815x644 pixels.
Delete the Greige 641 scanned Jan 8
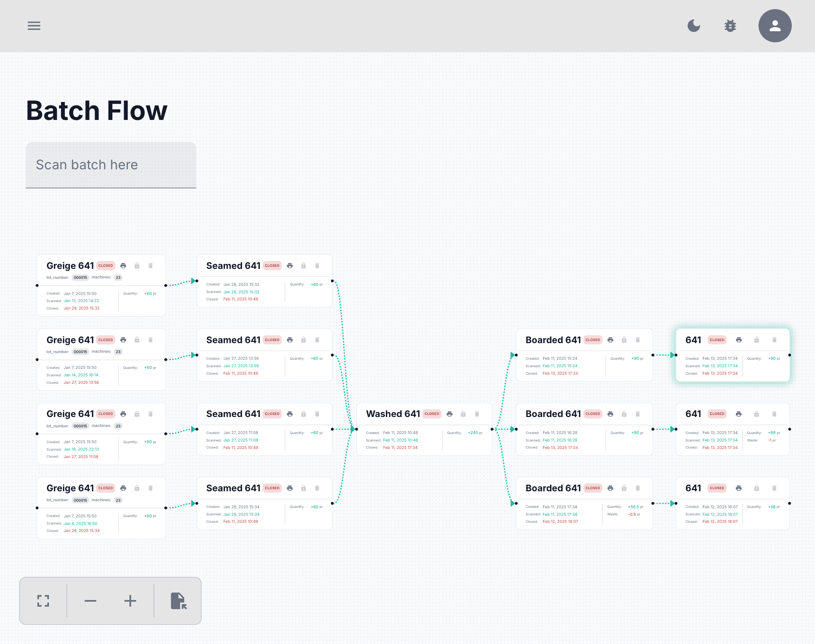[x=151, y=488]
